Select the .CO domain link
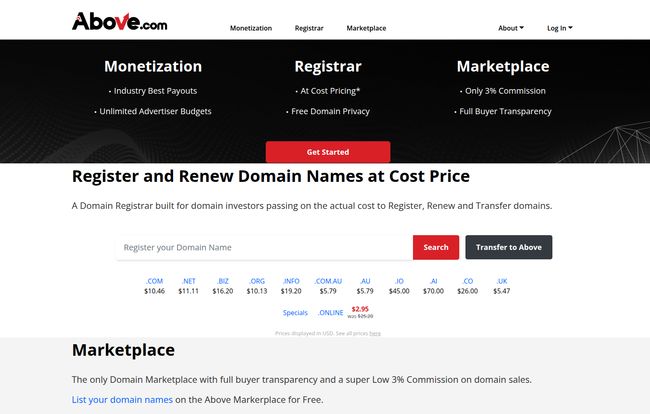 point(468,281)
